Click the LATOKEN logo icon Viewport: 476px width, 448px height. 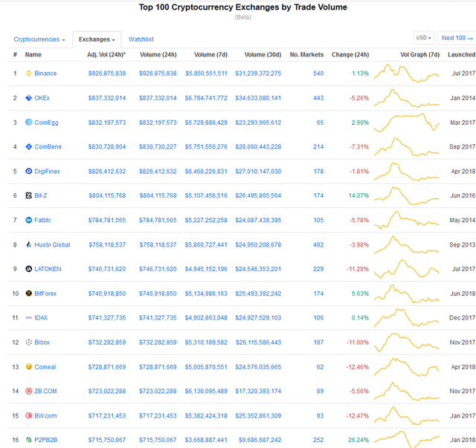(28, 269)
